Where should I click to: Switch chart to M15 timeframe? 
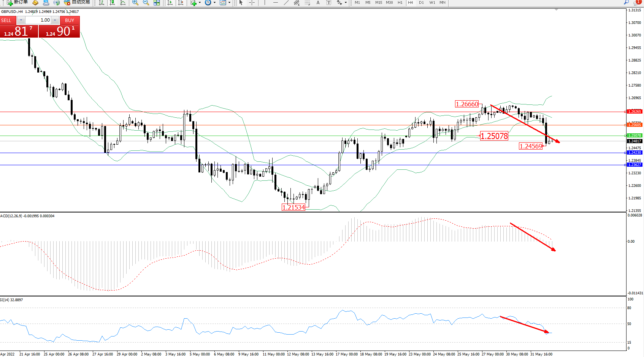click(x=379, y=3)
